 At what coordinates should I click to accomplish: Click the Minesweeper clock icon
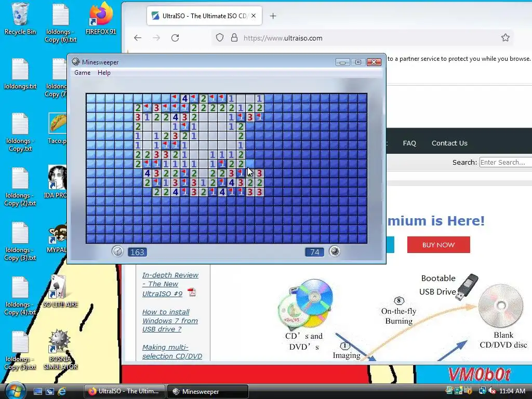[117, 251]
